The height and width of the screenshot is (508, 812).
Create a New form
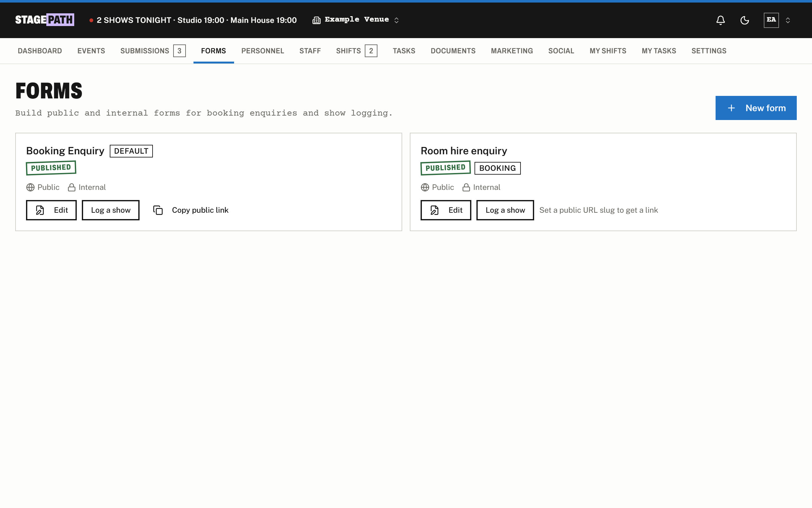[756, 108]
